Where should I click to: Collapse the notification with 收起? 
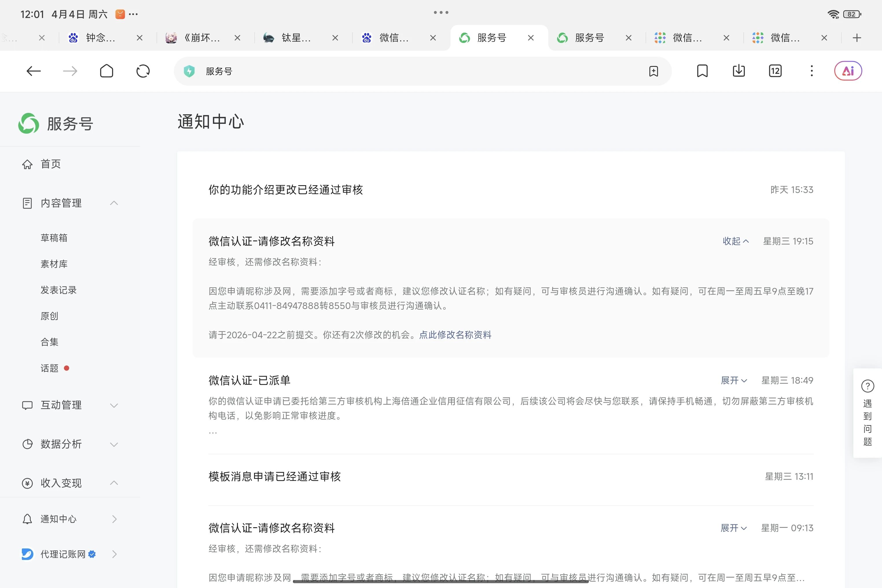tap(735, 241)
